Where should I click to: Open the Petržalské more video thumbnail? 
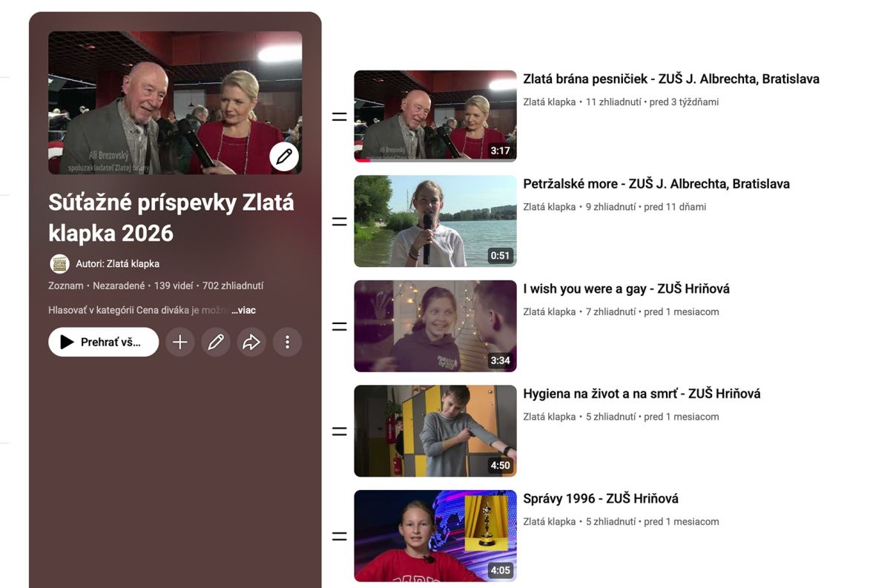(435, 221)
